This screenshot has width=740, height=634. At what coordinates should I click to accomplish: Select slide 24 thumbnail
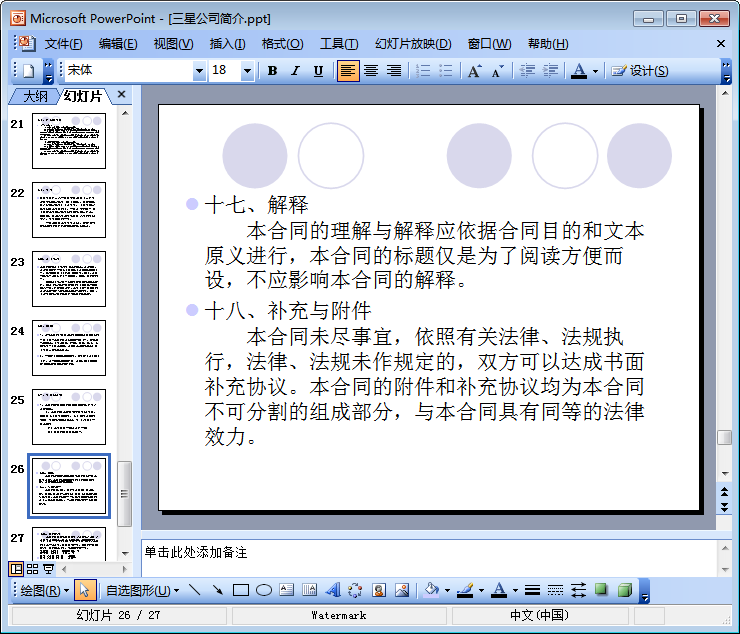point(68,347)
